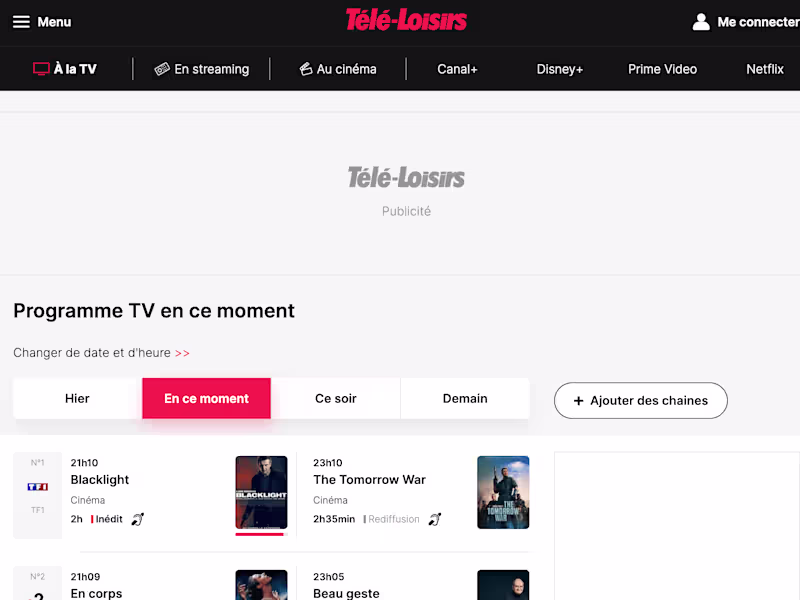The image size is (800, 600).
Task: Switch to the Demain tab
Action: (x=465, y=398)
